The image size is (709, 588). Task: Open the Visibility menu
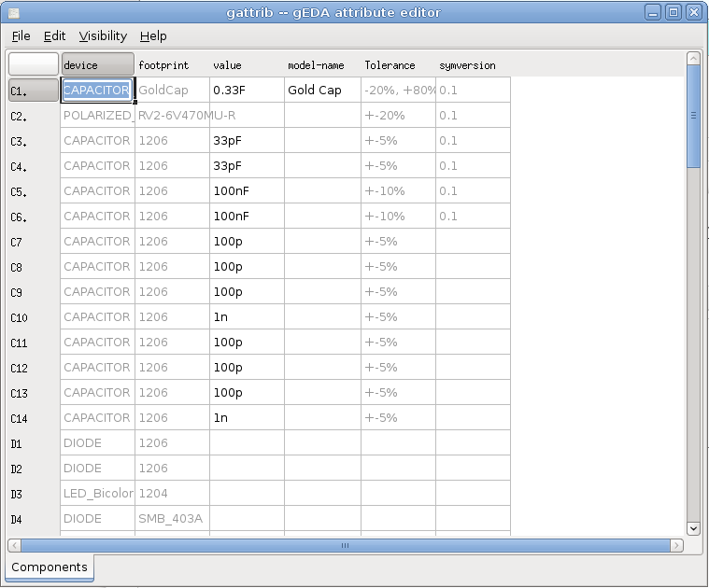(103, 35)
